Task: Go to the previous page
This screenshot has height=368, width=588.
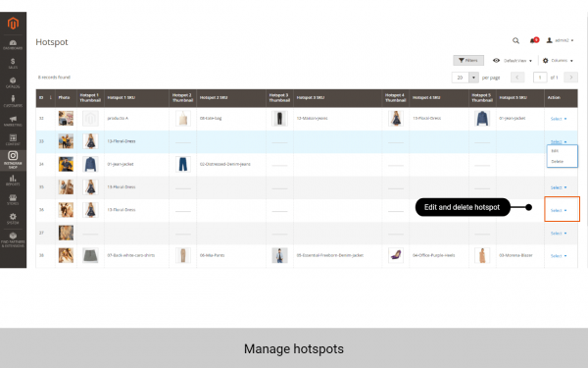Action: click(517, 78)
